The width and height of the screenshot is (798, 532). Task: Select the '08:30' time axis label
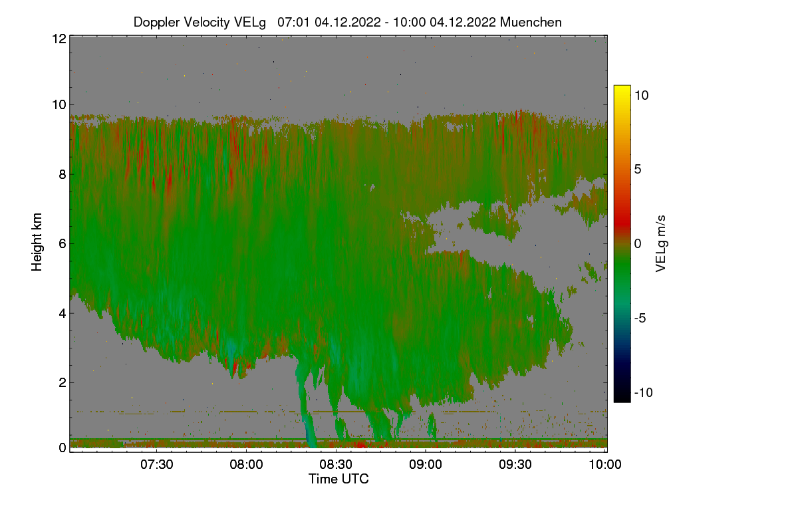click(336, 465)
